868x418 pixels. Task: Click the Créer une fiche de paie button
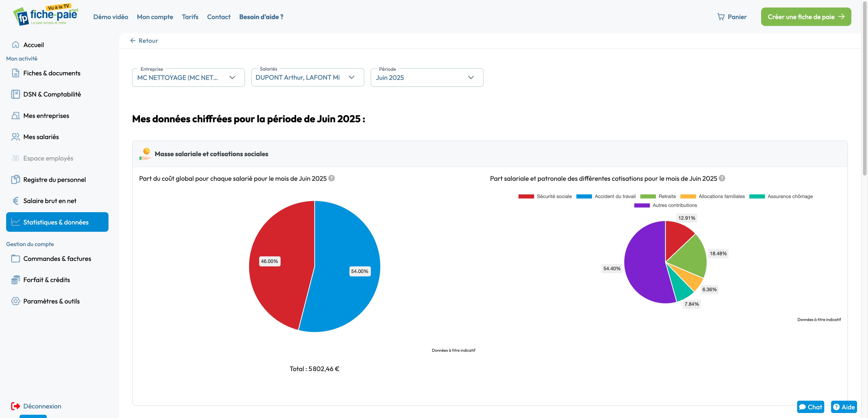pos(805,17)
